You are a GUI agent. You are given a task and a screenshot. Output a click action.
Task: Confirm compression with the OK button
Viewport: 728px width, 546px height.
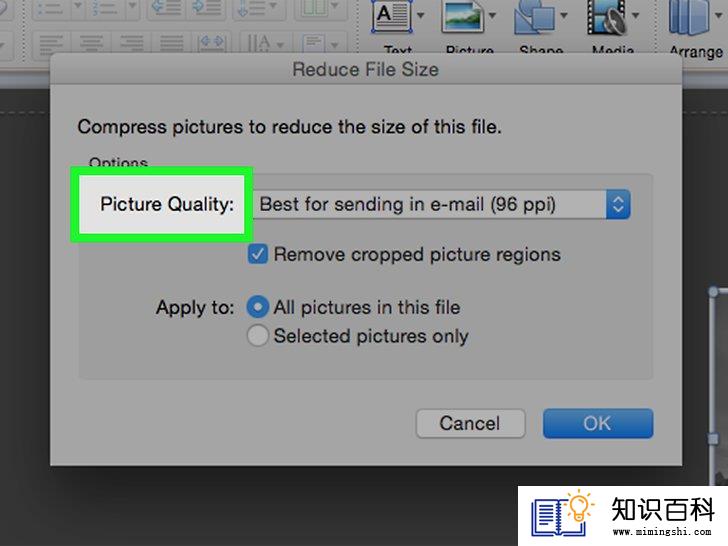click(598, 423)
